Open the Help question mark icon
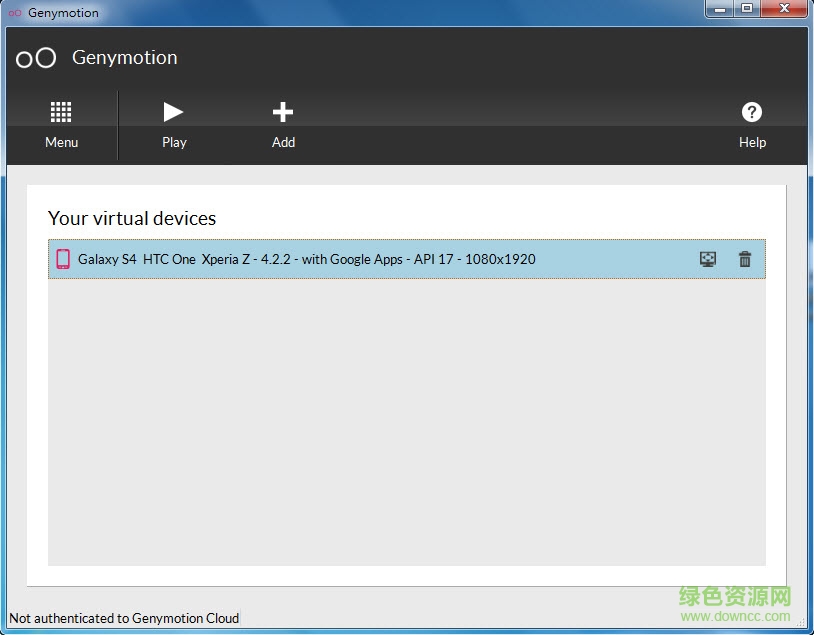814x635 pixels. point(751,112)
